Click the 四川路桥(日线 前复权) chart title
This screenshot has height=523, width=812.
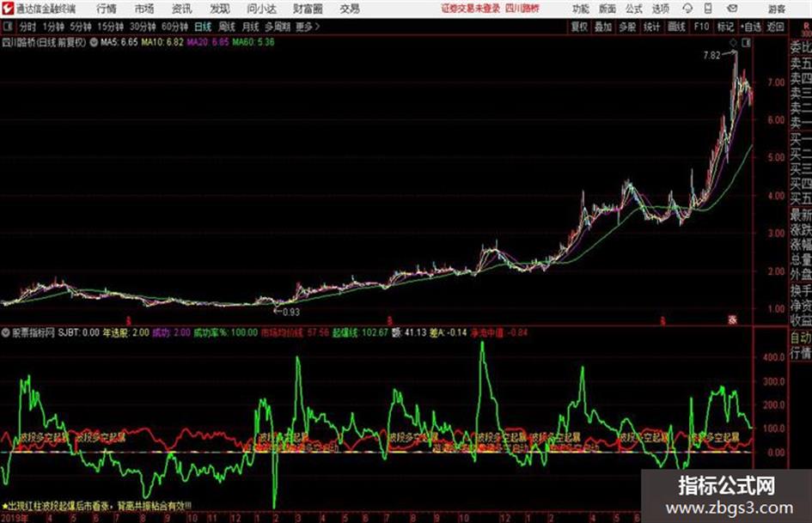pos(44,42)
